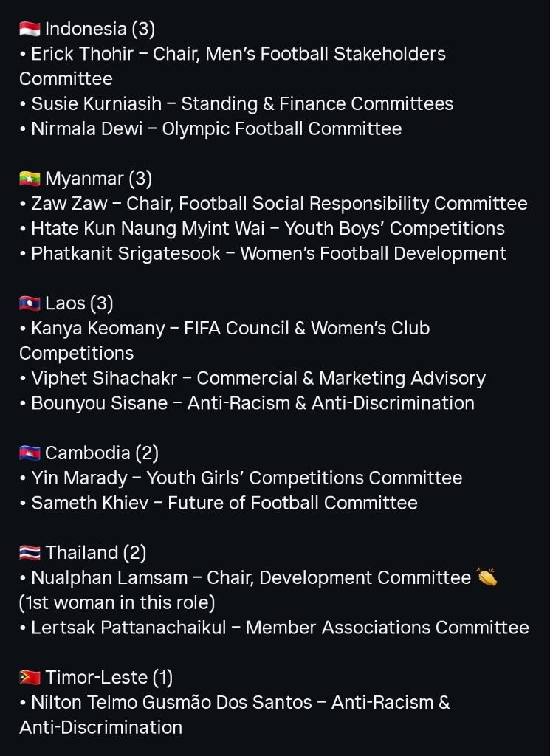Click the Cambodia flag emoji
The width and height of the screenshot is (550, 756).
point(30,453)
